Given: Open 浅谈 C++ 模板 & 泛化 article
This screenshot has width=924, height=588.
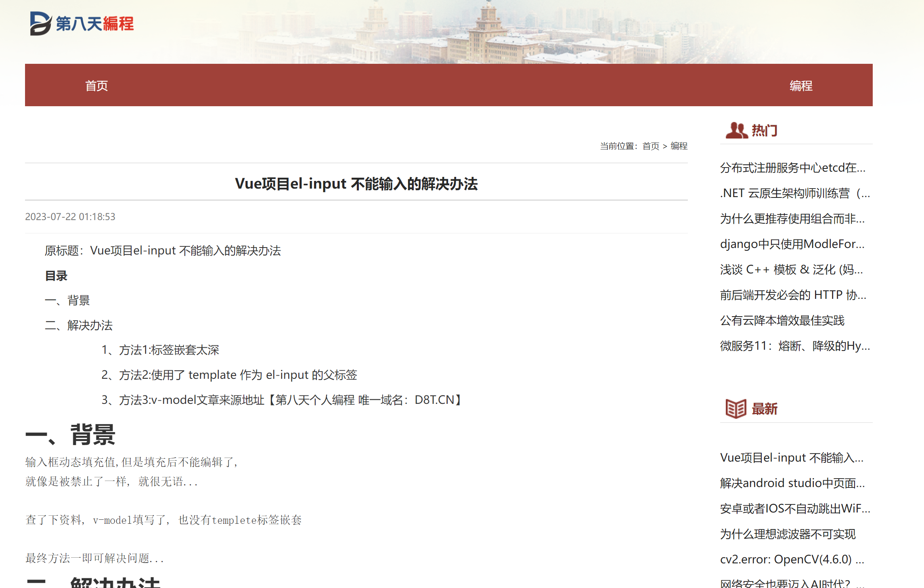Looking at the screenshot, I should point(791,270).
